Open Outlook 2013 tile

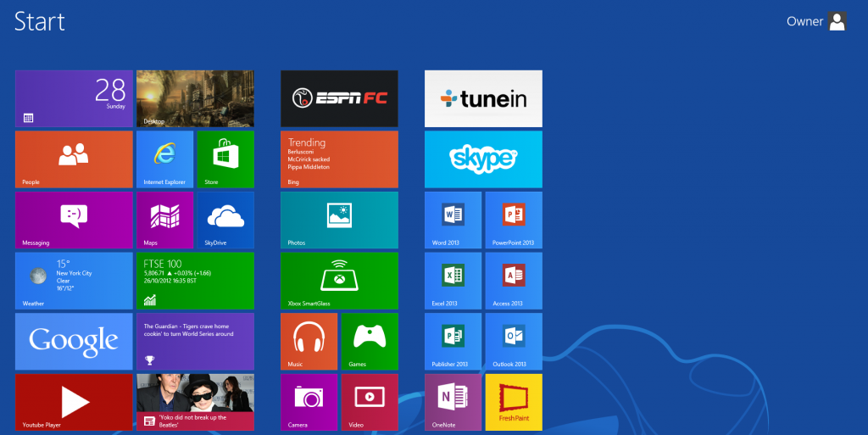pos(513,341)
